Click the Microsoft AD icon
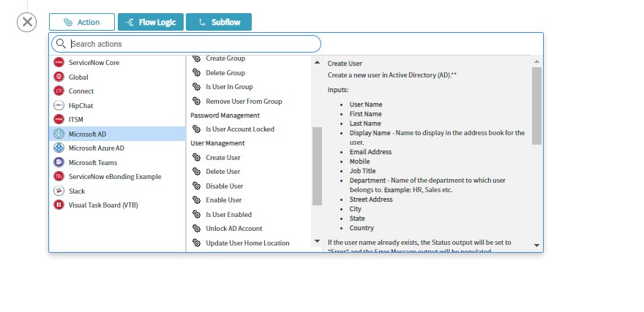This screenshot has width=644, height=312. coord(59,134)
